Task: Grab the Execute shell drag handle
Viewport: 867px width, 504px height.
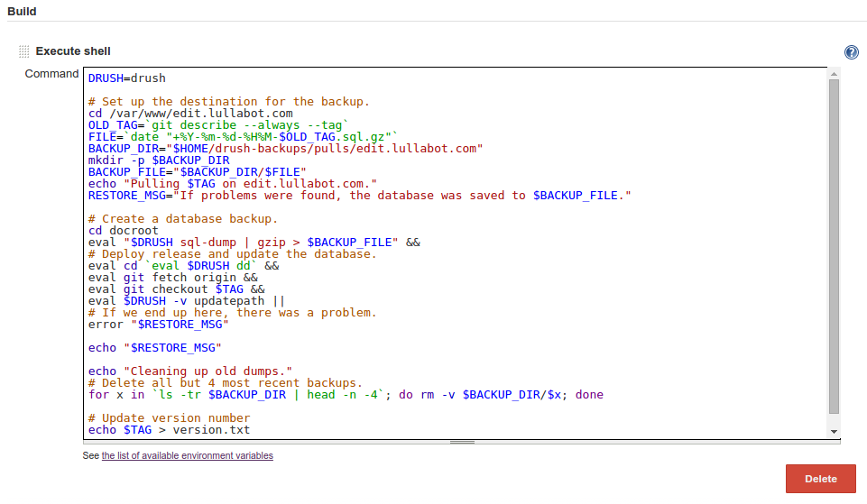Action: tap(23, 51)
